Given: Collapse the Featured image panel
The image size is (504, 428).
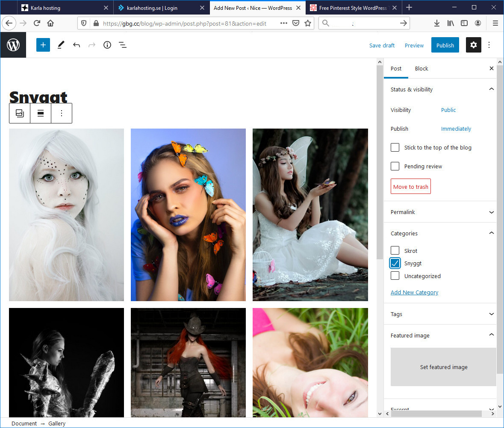Looking at the screenshot, I should 492,335.
